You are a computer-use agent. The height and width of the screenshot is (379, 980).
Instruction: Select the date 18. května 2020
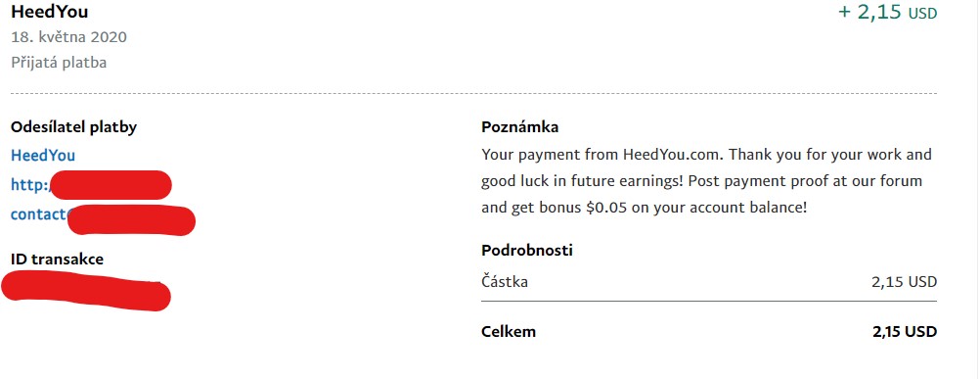pyautogui.click(x=68, y=37)
